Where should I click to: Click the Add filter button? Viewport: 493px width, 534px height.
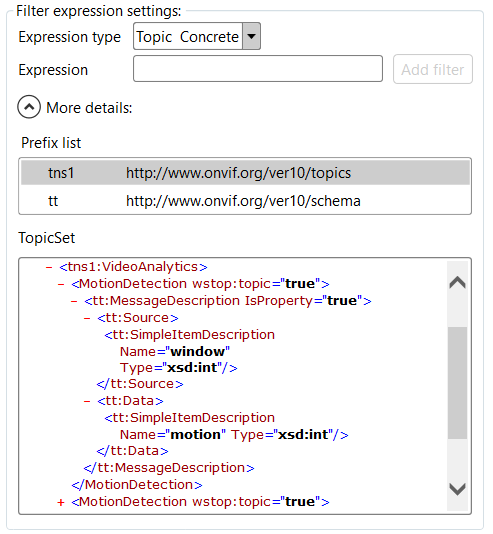[x=433, y=69]
